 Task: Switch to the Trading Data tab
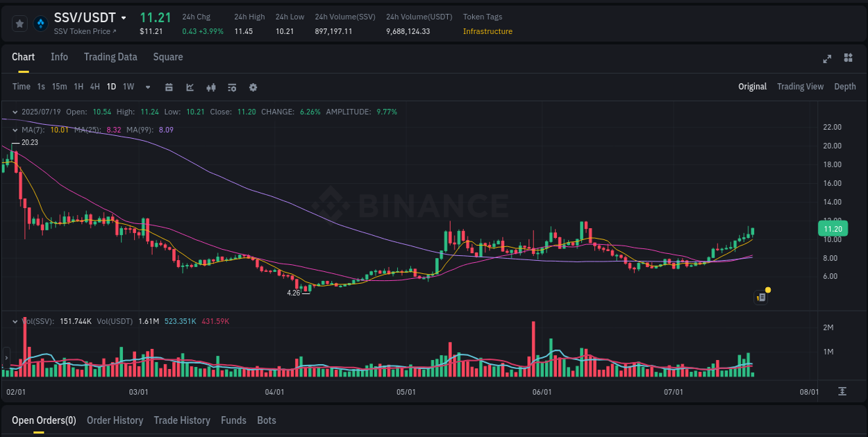[x=110, y=57]
